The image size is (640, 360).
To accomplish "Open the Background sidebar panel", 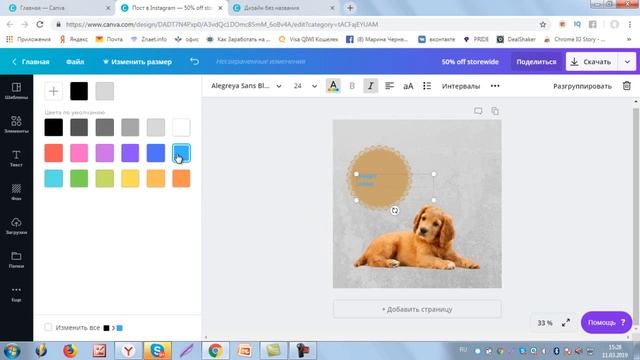I will pyautogui.click(x=16, y=192).
